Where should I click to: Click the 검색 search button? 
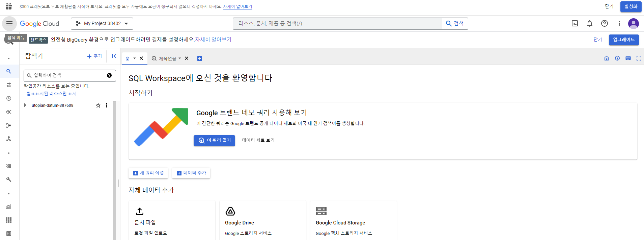point(455,23)
